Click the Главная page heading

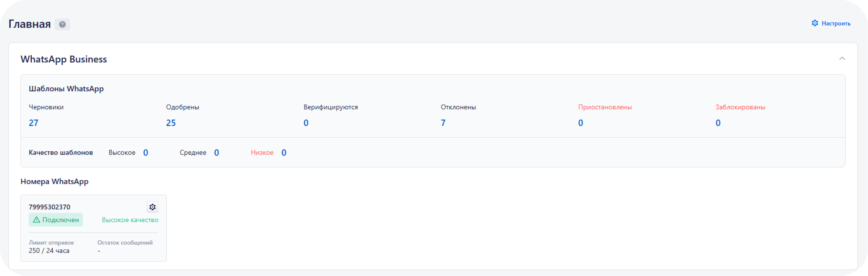click(x=30, y=24)
